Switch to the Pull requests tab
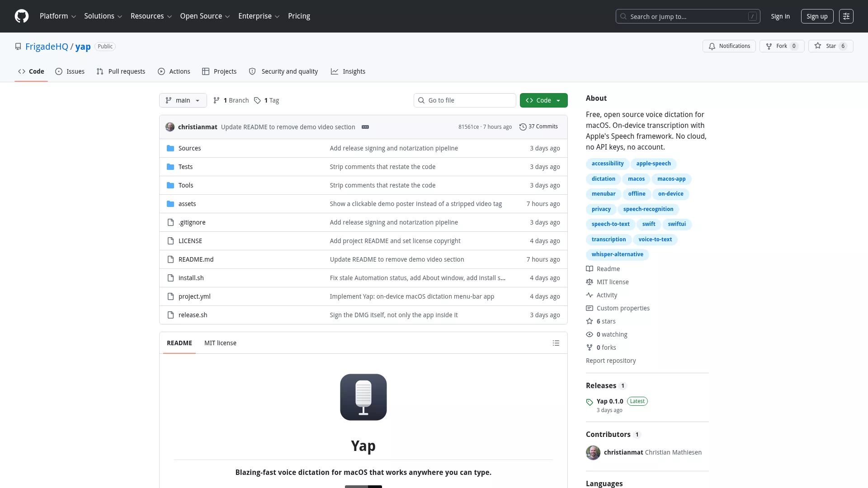868x488 pixels. pos(121,71)
